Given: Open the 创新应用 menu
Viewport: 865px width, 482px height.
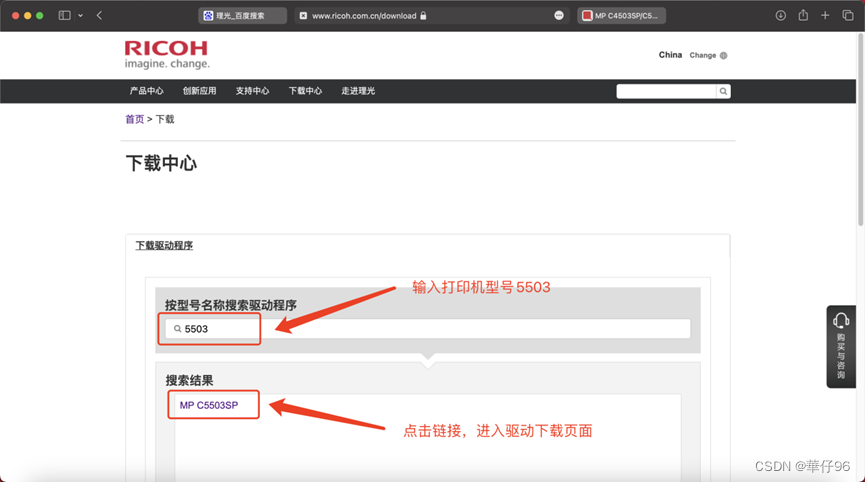Looking at the screenshot, I should click(199, 91).
